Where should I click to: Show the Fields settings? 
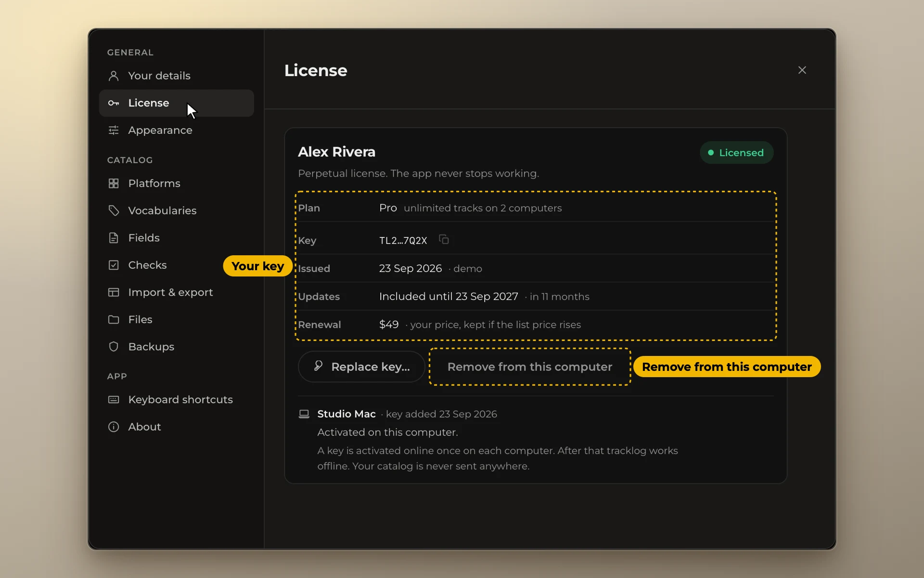pyautogui.click(x=176, y=238)
